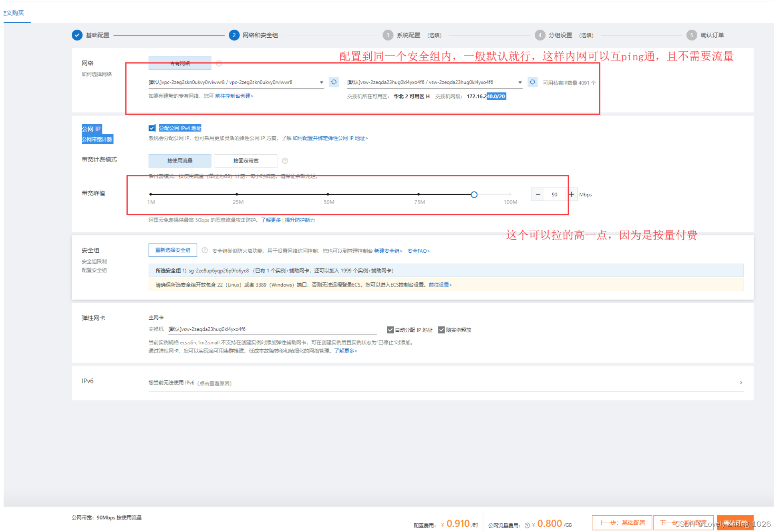777x532 pixels.
Task: Set bandwidth slider to 25M mark
Action: click(x=237, y=194)
